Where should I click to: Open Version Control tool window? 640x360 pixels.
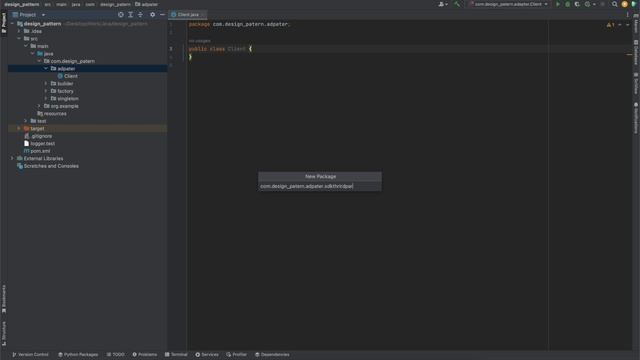click(x=30, y=354)
